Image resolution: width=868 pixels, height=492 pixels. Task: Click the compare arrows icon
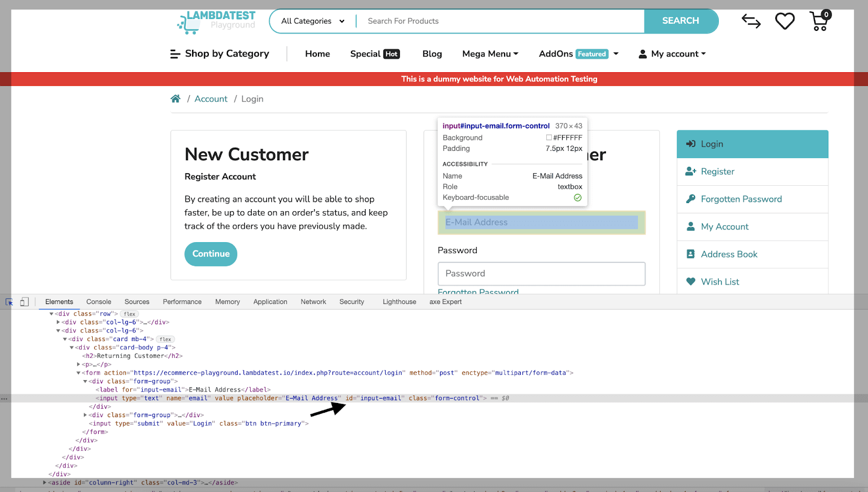coord(751,21)
